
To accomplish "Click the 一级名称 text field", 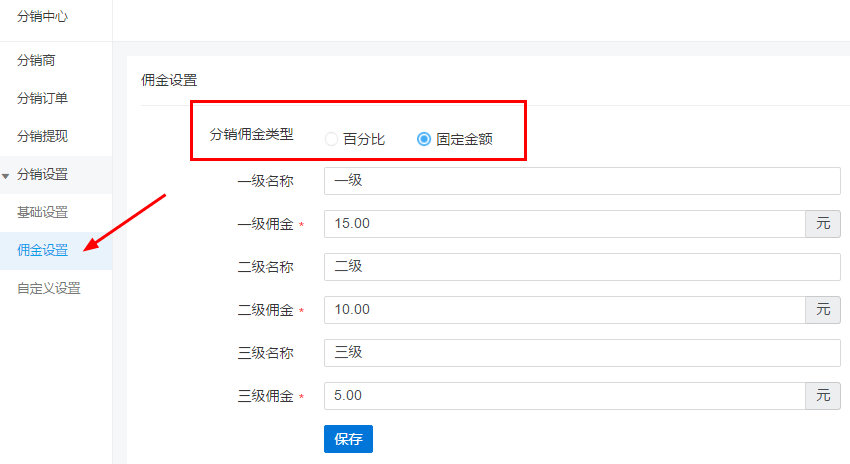I will click(x=582, y=181).
